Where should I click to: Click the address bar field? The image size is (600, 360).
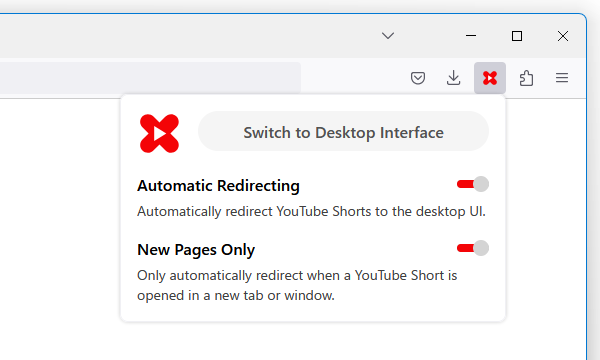coord(150,78)
